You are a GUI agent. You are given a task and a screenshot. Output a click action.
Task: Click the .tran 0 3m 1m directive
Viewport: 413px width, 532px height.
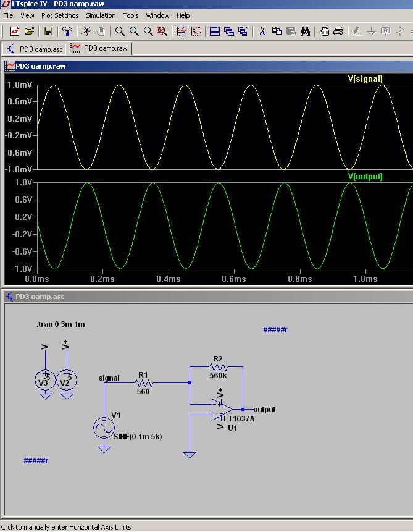60,324
